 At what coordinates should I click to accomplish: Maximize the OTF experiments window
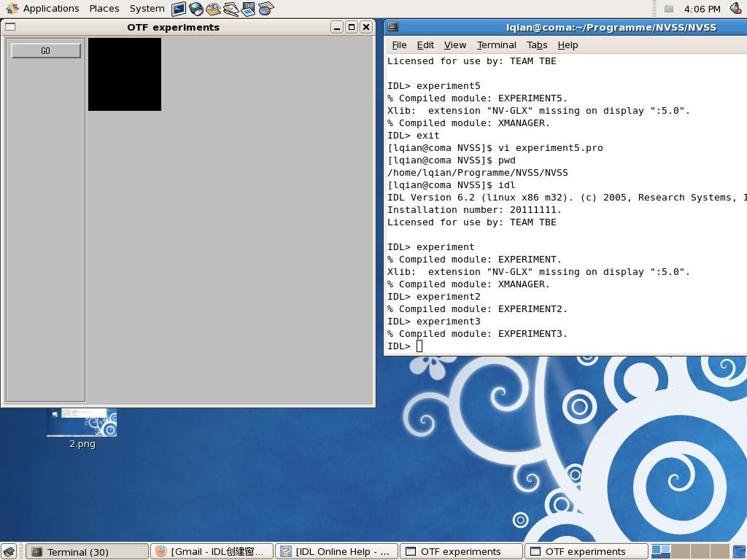pyautogui.click(x=352, y=27)
